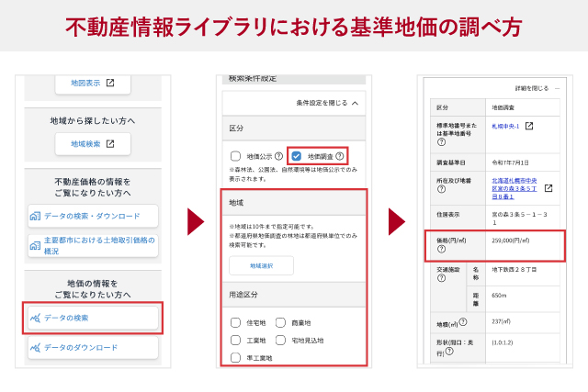Open the 地図表示 button

click(93, 84)
